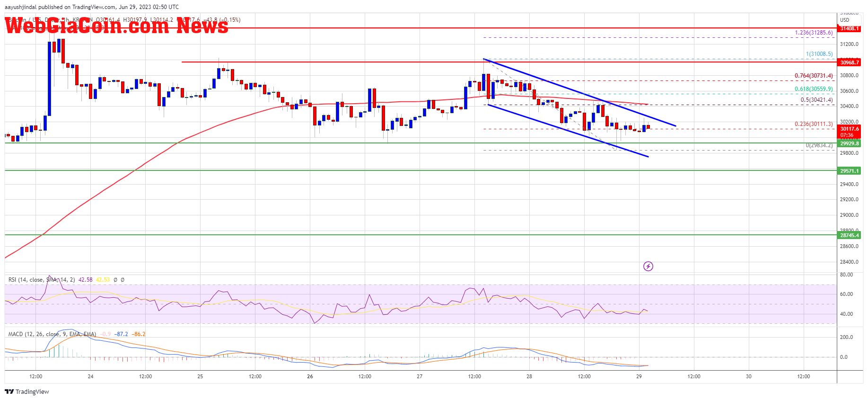Viewport: 868px width, 400px height.
Task: Click the 1(31008.5) Fibonacci label
Action: pyautogui.click(x=819, y=54)
